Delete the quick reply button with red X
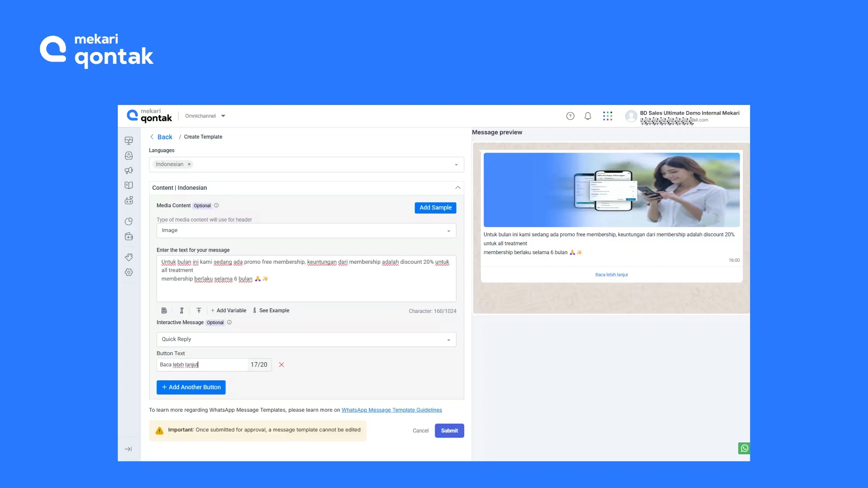 (x=281, y=365)
